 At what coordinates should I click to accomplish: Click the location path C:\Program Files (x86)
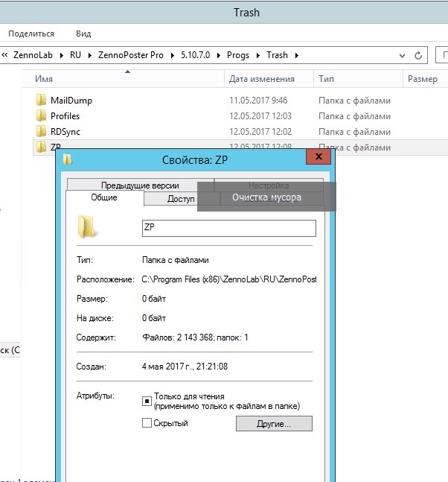tap(229, 279)
